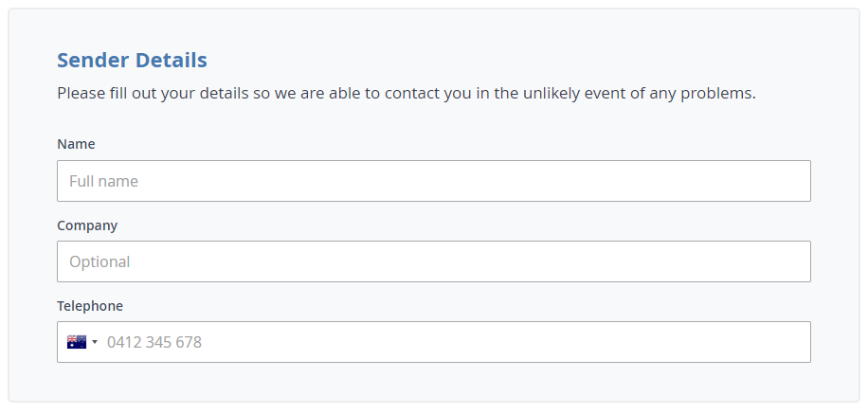Click the Telephone field label
Screen dimensions: 868x414
90,306
